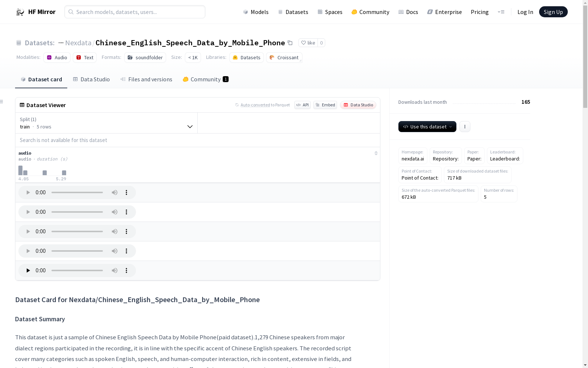Screen dimensions: 588x368
Task: Click the kebab menu on first audio row
Action: [126, 192]
